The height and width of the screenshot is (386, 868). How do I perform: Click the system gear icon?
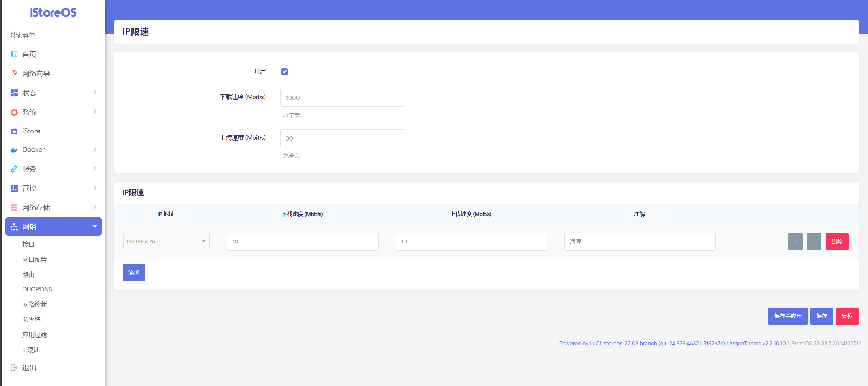14,112
